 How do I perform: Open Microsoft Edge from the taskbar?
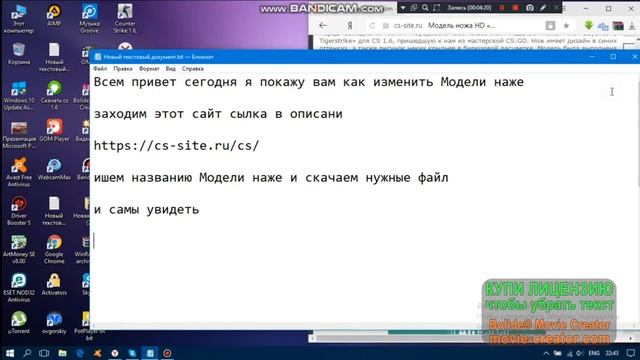[80, 353]
